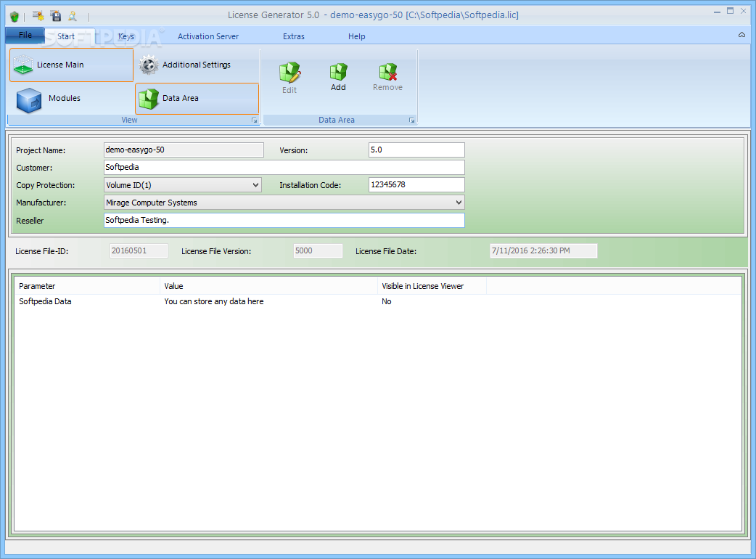Click the 'No' visibility cell
The width and height of the screenshot is (756, 559).
[387, 301]
